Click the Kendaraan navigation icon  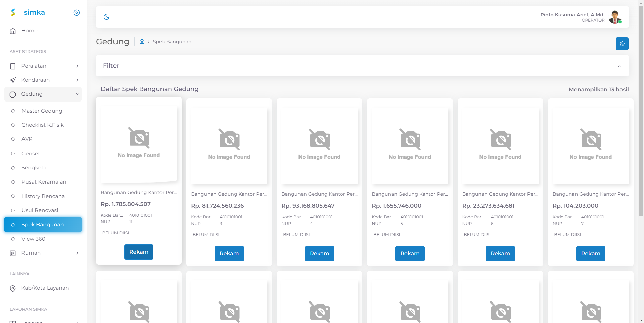pos(13,80)
